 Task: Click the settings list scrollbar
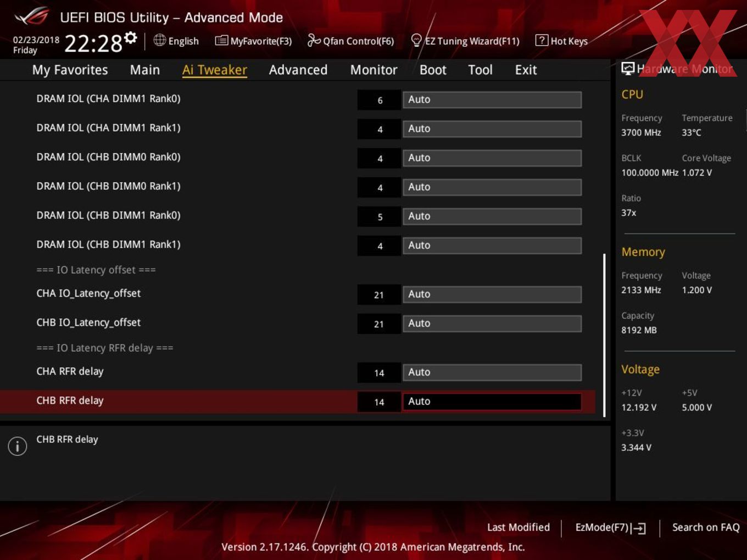click(604, 335)
